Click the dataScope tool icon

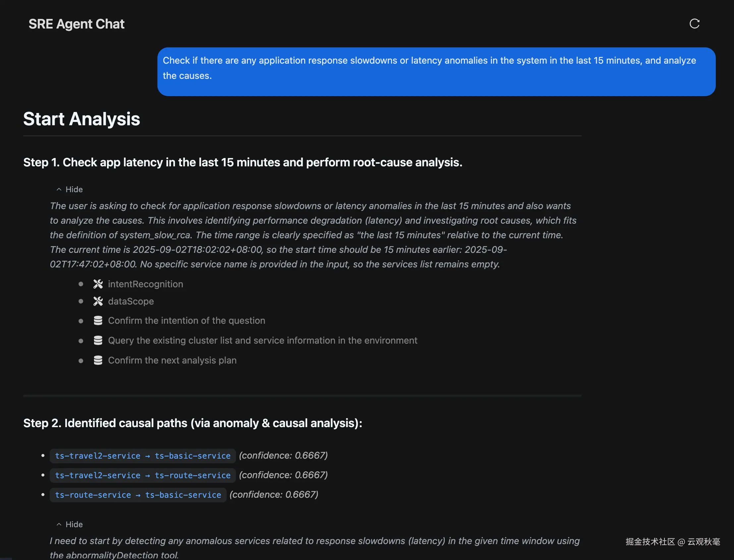pos(98,301)
